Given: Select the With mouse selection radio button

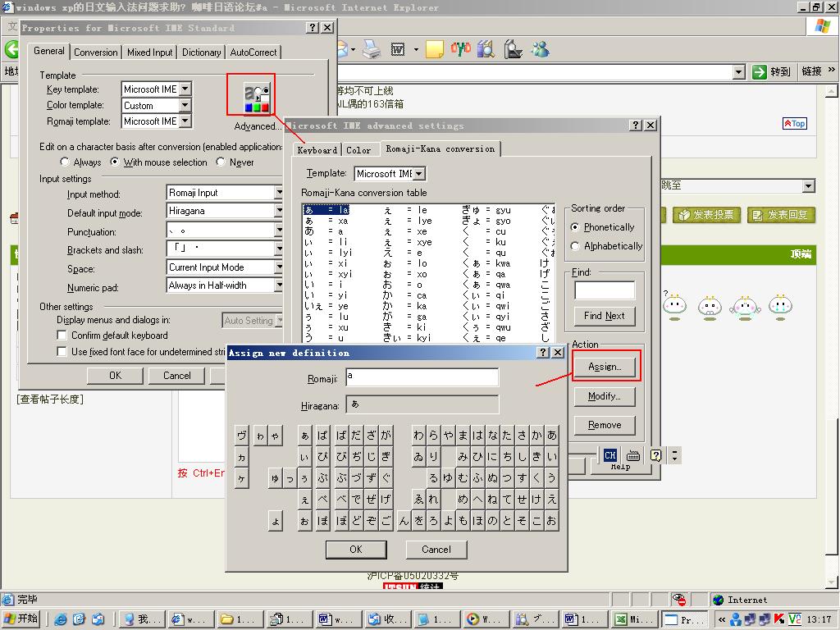Looking at the screenshot, I should (x=115, y=162).
